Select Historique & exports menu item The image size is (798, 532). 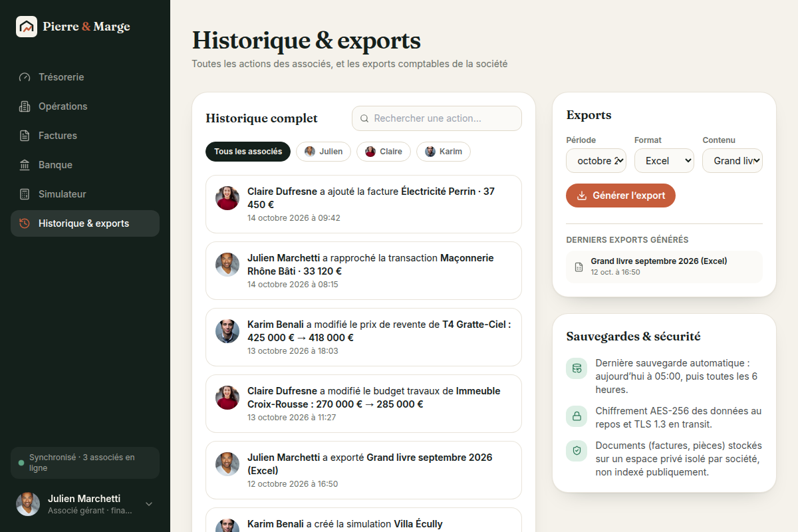tap(85, 223)
